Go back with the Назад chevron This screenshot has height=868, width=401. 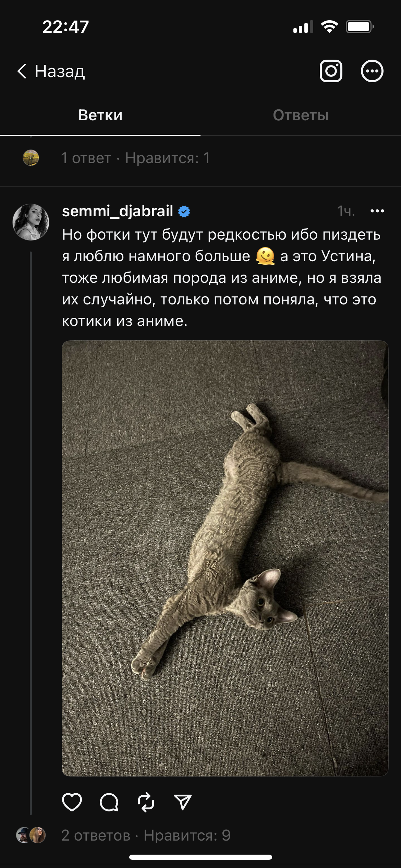pyautogui.click(x=51, y=71)
